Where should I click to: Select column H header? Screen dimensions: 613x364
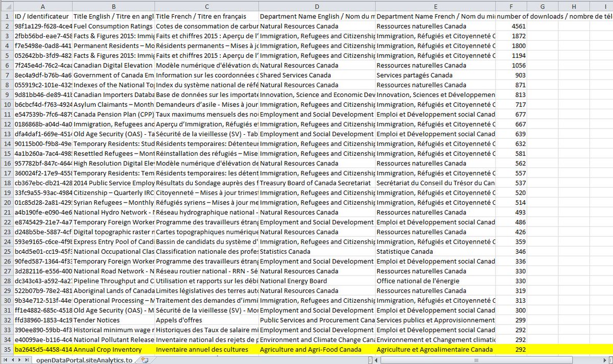pos(574,5)
